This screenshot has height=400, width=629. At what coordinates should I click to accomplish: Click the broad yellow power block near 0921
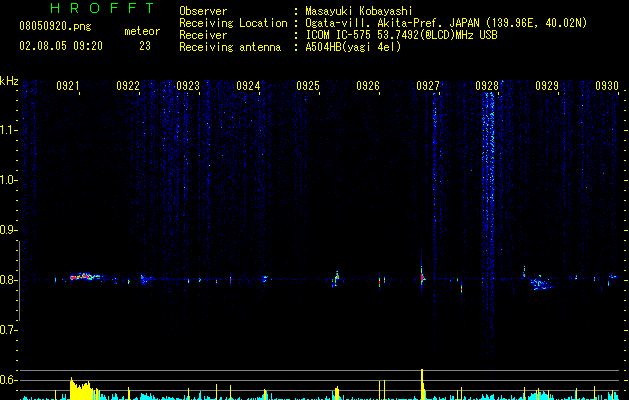click(x=82, y=388)
